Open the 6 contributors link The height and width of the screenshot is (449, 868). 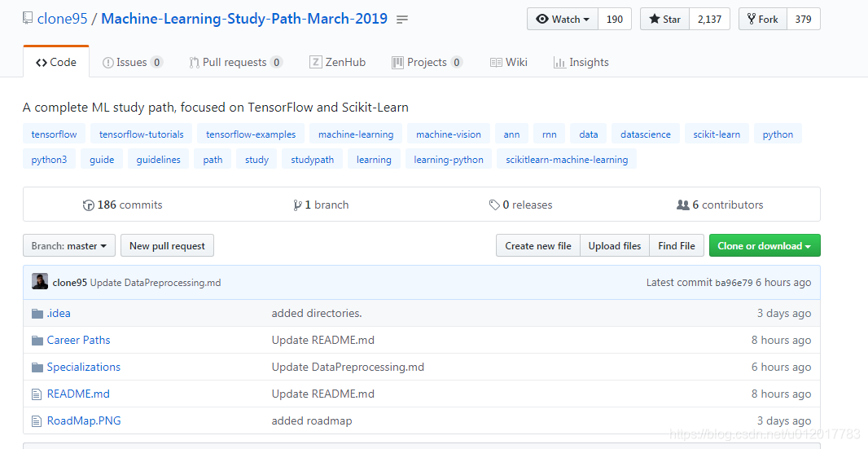[x=720, y=205]
